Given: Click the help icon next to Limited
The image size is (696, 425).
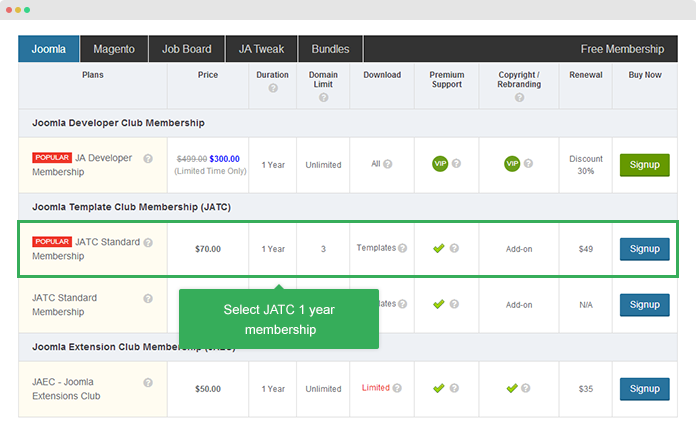Looking at the screenshot, I should [397, 388].
